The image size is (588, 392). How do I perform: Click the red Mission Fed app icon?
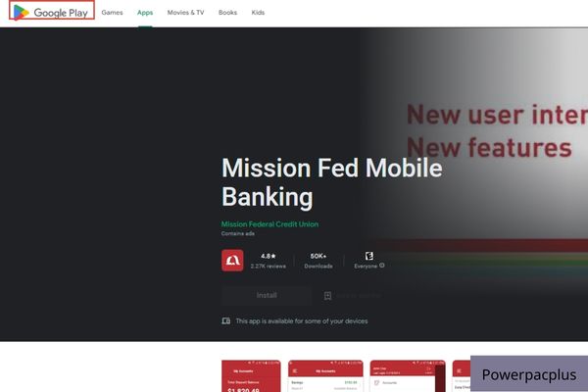click(x=232, y=261)
